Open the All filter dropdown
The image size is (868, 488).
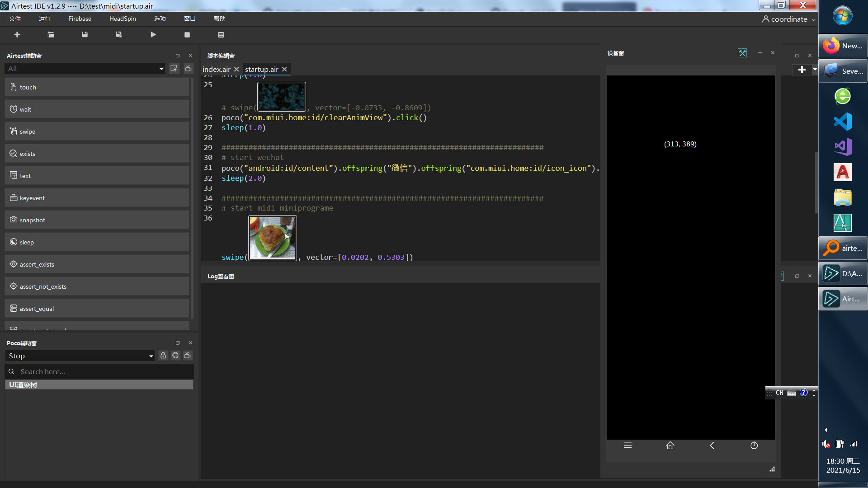point(85,68)
